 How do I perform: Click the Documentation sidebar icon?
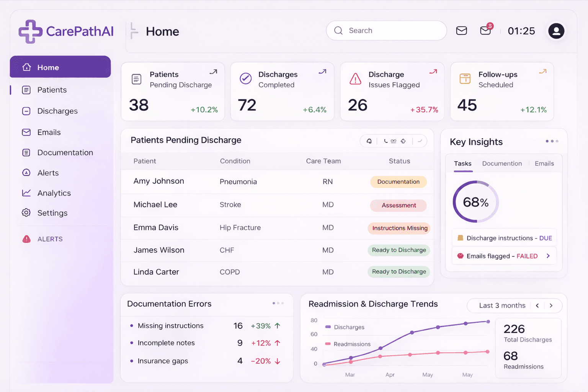point(26,152)
